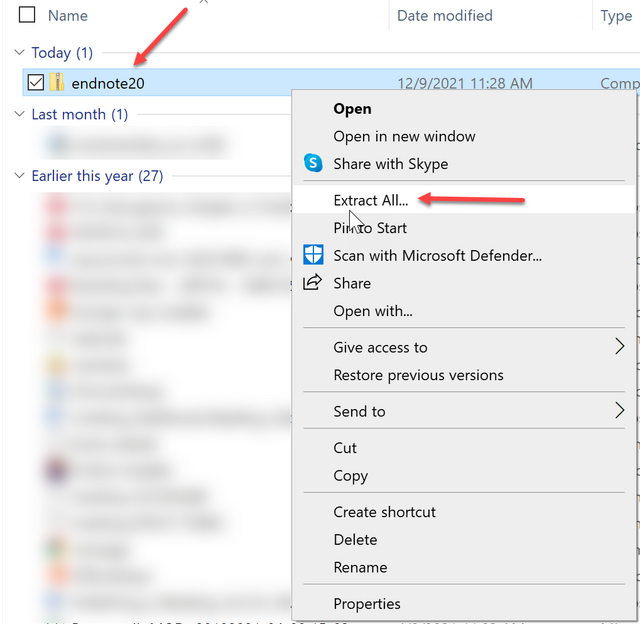Click the Today (1) group label

coord(62,53)
